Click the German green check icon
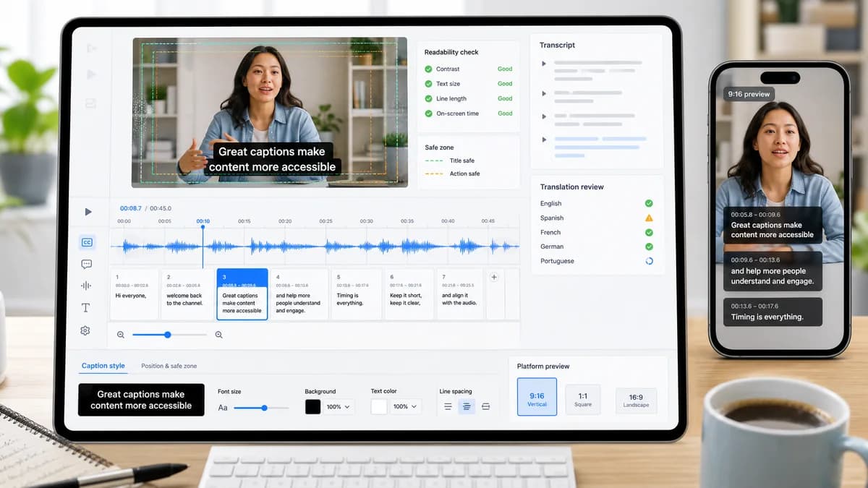Screen dimensions: 868x488 click(649, 247)
